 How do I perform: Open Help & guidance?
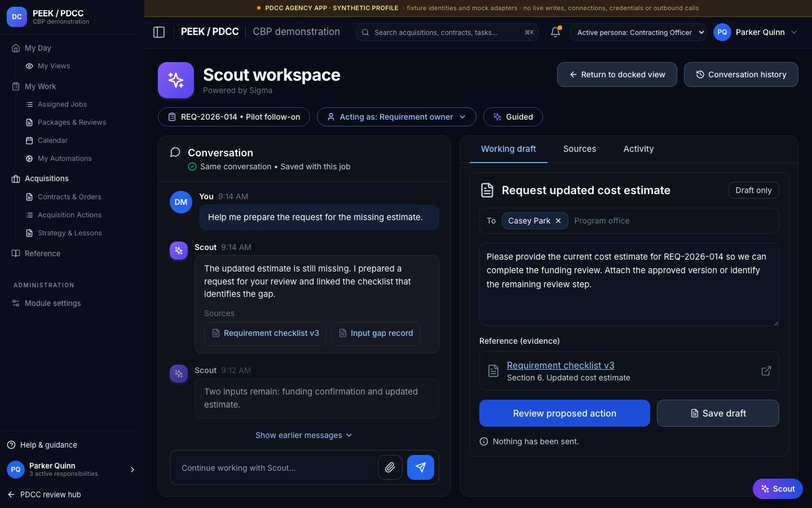click(48, 445)
